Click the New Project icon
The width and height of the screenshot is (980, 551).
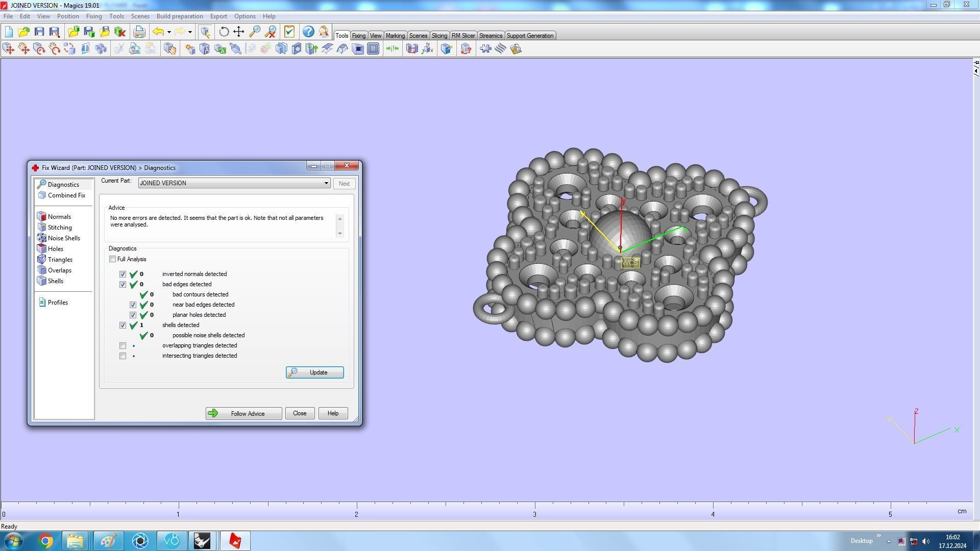pyautogui.click(x=9, y=32)
